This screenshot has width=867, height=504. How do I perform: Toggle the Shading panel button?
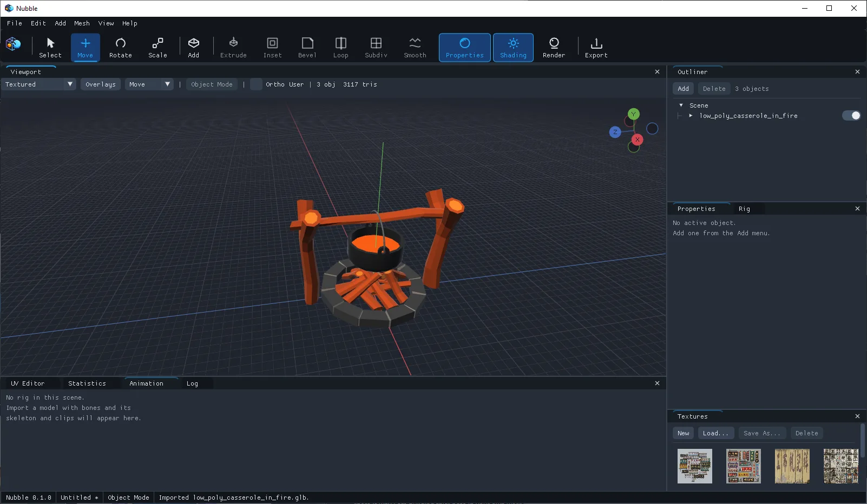[513, 48]
